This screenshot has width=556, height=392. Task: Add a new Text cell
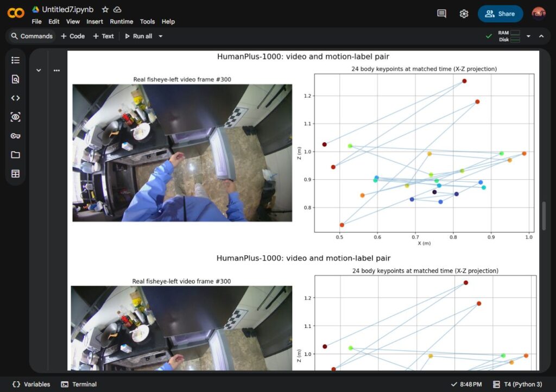click(x=103, y=36)
